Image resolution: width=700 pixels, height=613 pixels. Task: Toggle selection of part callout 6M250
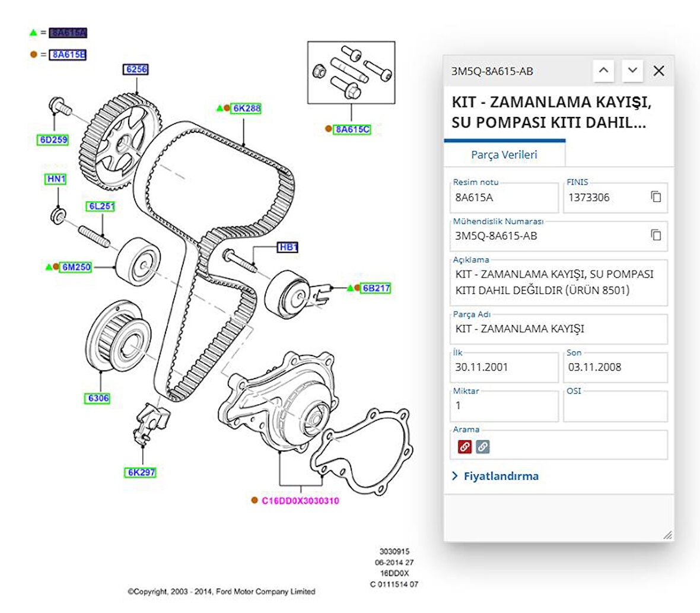coord(75,267)
